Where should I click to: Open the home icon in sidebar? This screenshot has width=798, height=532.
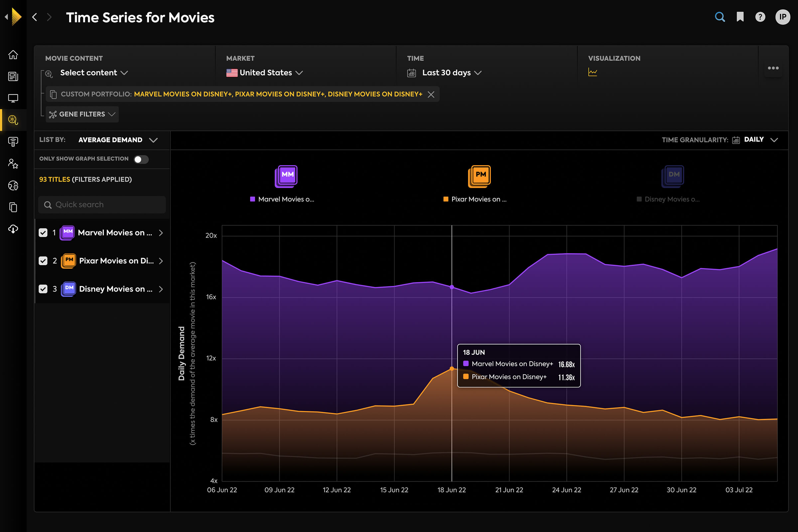coord(13,55)
